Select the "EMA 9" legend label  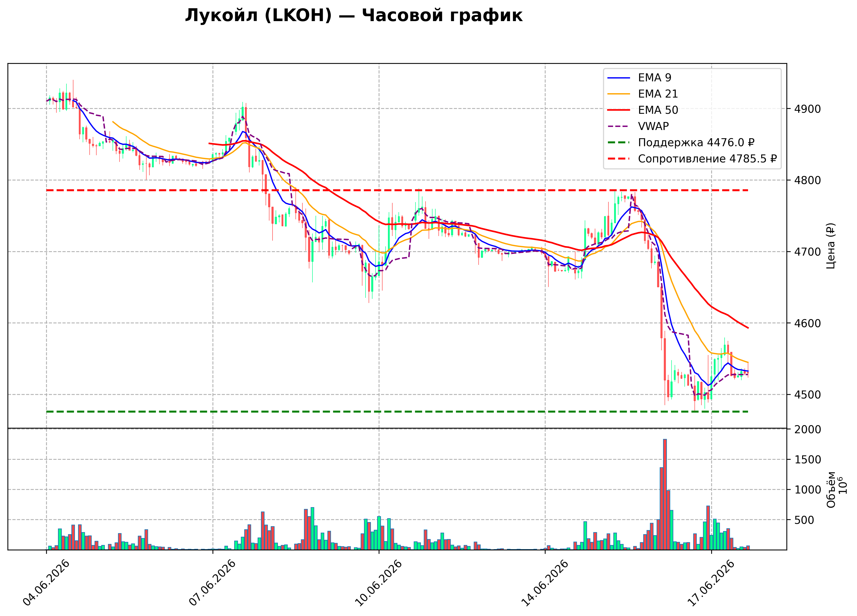pyautogui.click(x=655, y=78)
